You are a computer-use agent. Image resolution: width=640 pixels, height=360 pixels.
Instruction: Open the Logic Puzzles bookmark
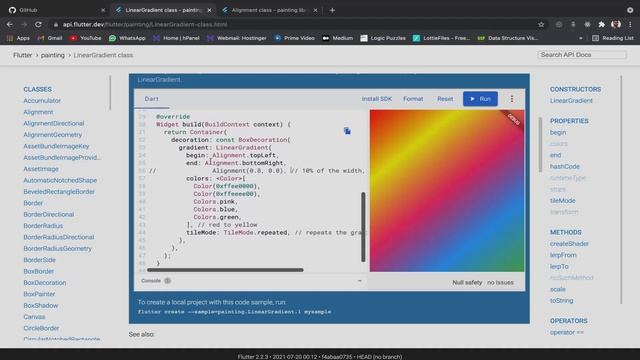click(x=383, y=38)
